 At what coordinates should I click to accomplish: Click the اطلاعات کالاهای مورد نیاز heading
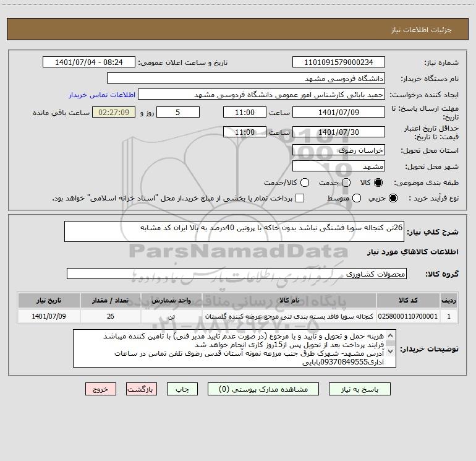[412, 252]
